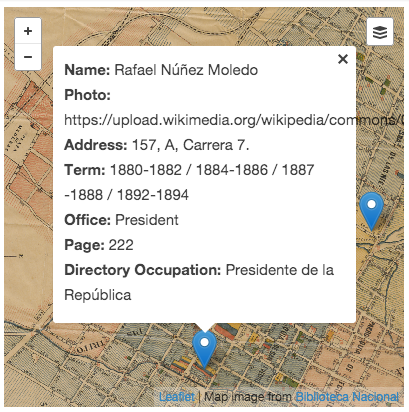Click the term text 1880-1882 / 1884-1886

tap(189, 170)
